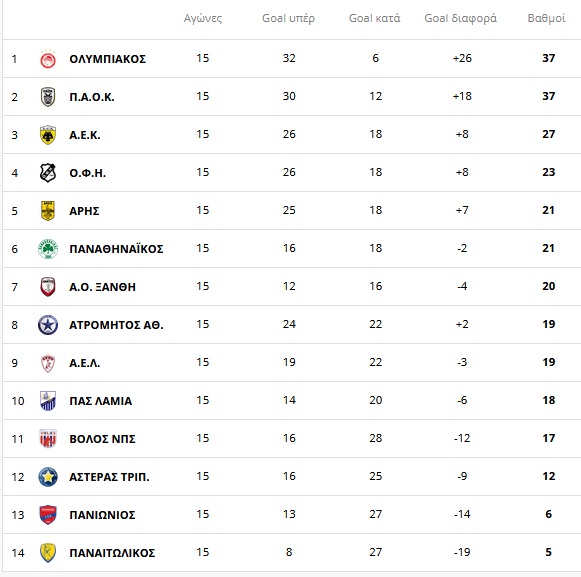Click the ΑΡΗΣ yellow team badge

[48, 211]
